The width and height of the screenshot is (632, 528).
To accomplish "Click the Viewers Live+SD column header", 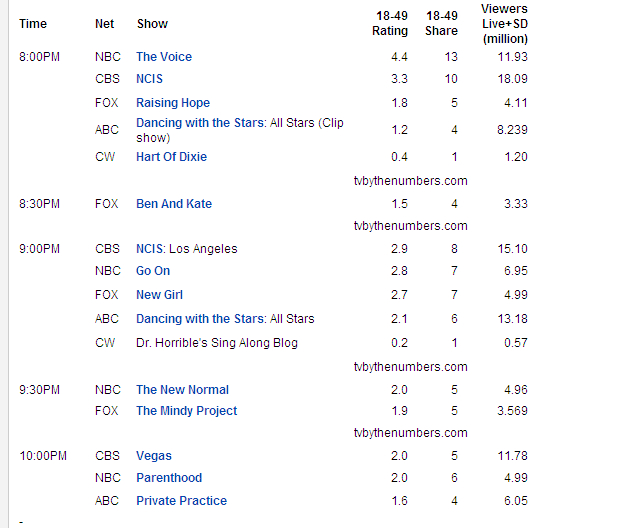I will click(x=504, y=23).
